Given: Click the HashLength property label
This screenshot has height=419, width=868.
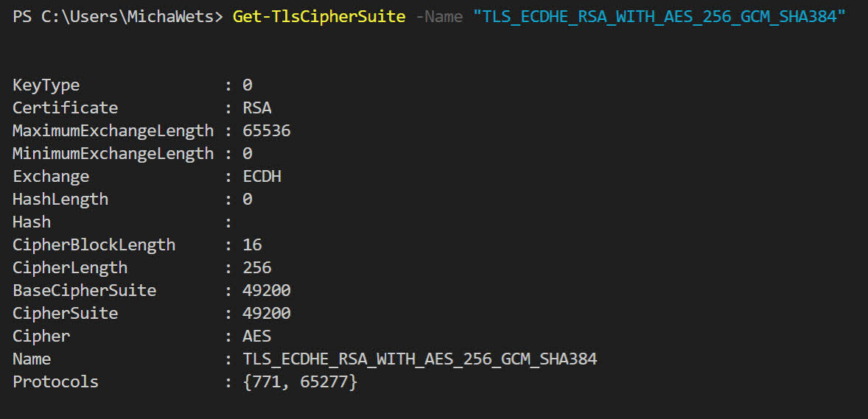Looking at the screenshot, I should (x=60, y=200).
